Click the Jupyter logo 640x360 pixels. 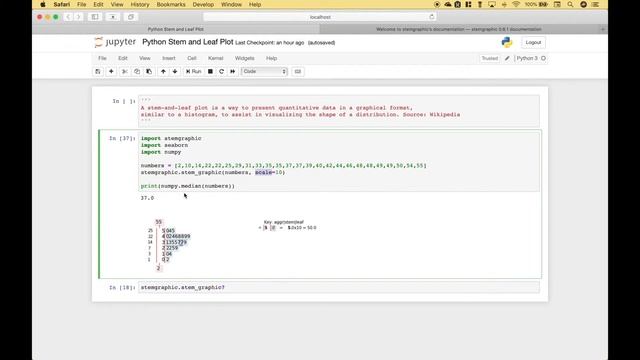pyautogui.click(x=115, y=42)
